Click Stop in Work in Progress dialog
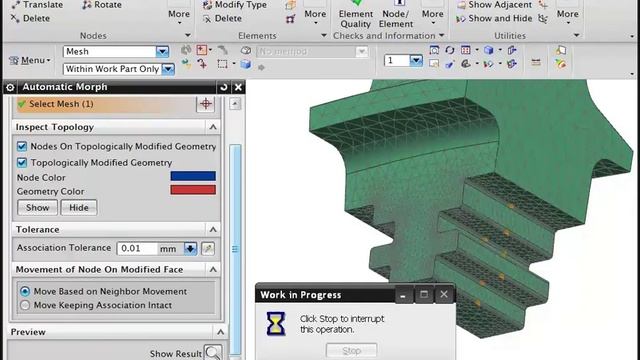This screenshot has width=640, height=360. tap(351, 351)
